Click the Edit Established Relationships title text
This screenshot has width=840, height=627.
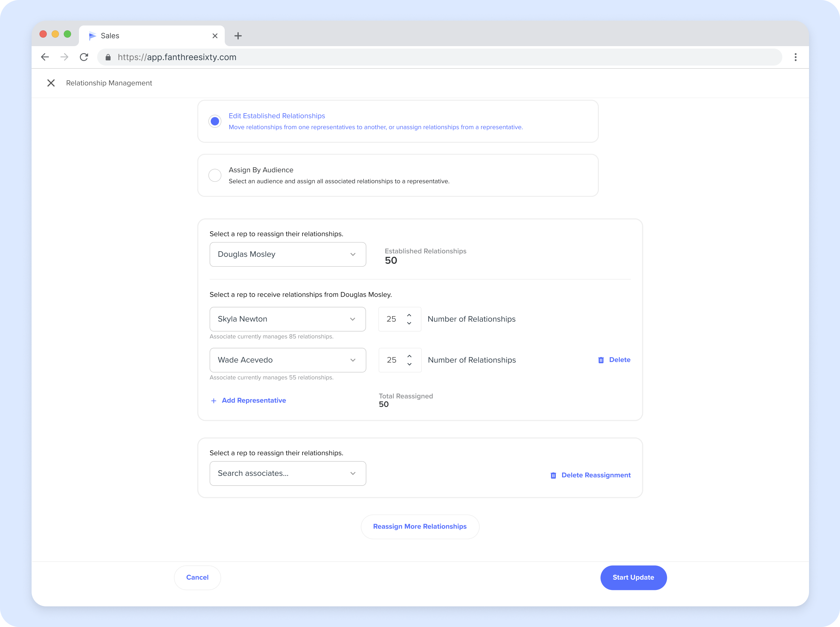coord(277,116)
